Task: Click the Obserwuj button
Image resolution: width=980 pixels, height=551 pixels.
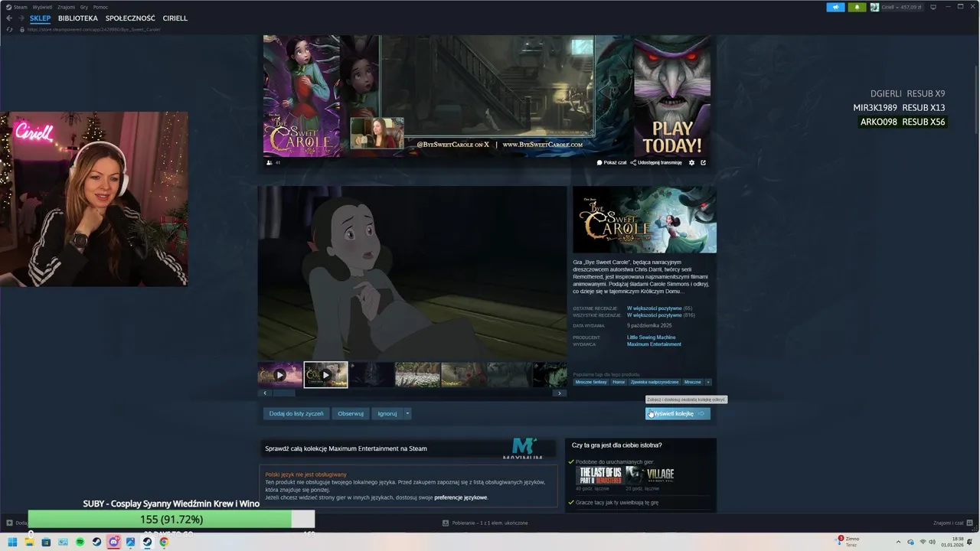Action: tap(351, 413)
